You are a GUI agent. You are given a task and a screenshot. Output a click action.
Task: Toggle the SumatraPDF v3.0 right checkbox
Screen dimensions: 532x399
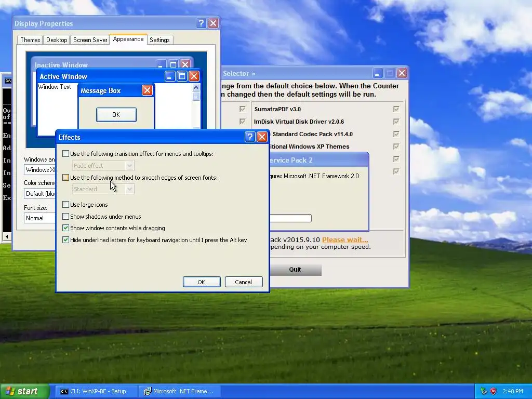tap(396, 109)
